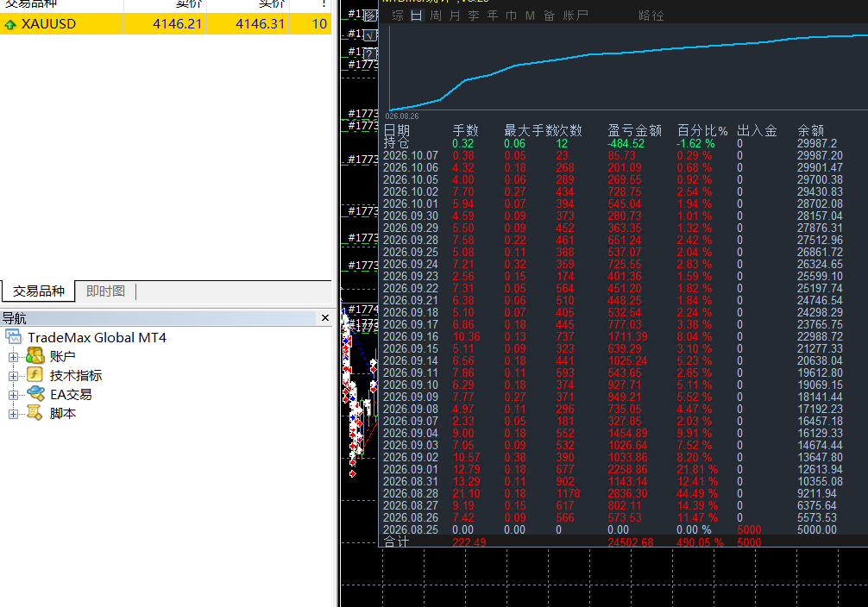Click the date 2026.09.16 in the table

click(x=410, y=336)
